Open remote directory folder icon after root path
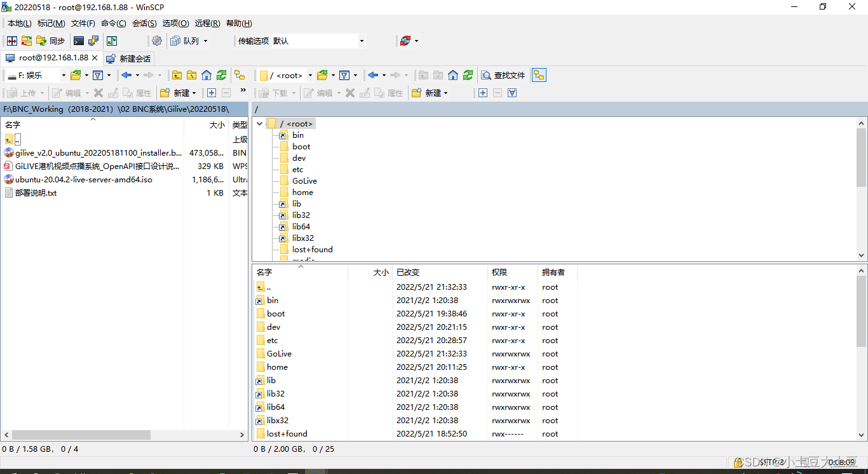The image size is (868, 474). tap(322, 75)
